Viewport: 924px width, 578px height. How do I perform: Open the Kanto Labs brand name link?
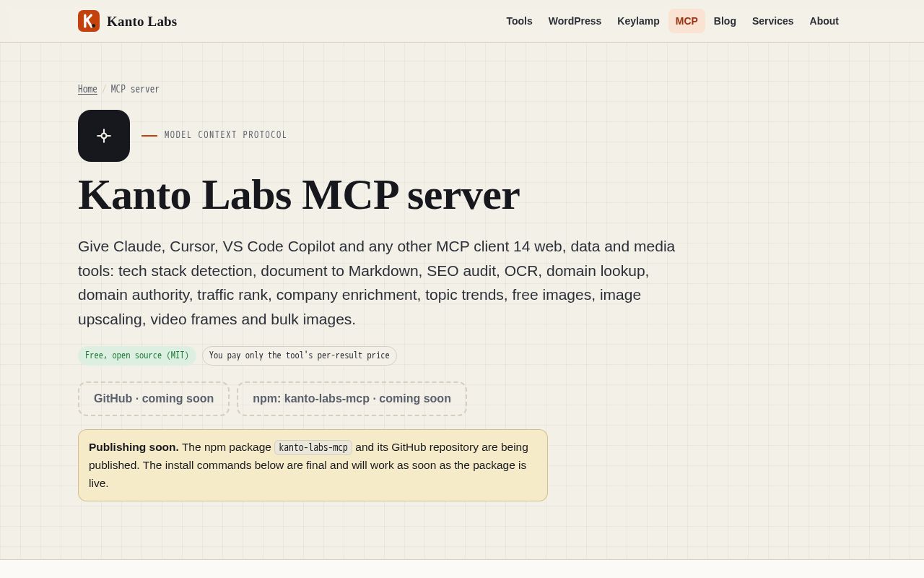tap(141, 21)
